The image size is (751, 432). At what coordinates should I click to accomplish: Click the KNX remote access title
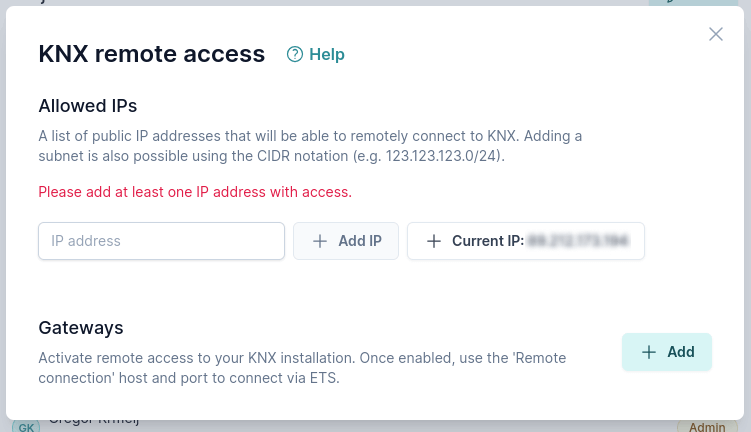[151, 54]
